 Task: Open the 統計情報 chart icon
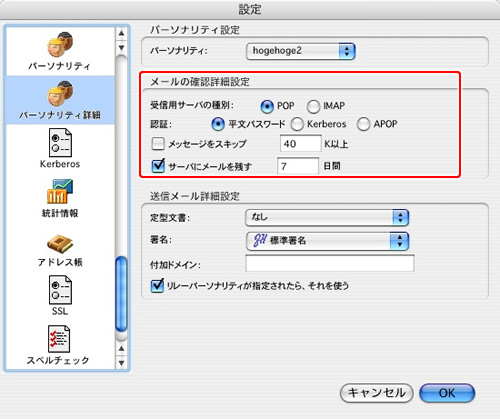(60, 192)
